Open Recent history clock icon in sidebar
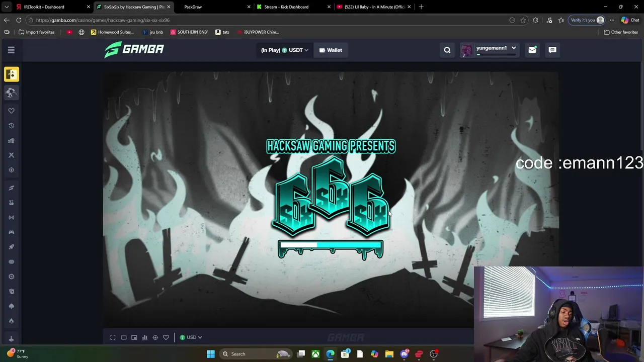 [11, 126]
